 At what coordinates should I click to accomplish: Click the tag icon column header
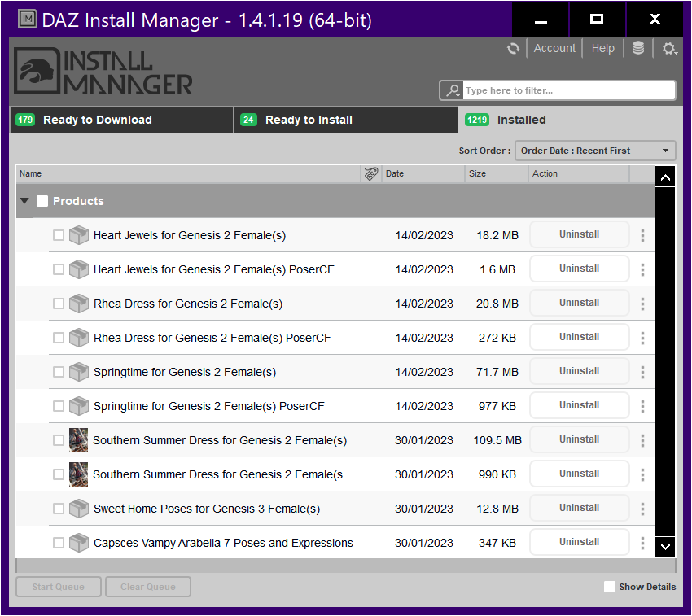point(371,174)
